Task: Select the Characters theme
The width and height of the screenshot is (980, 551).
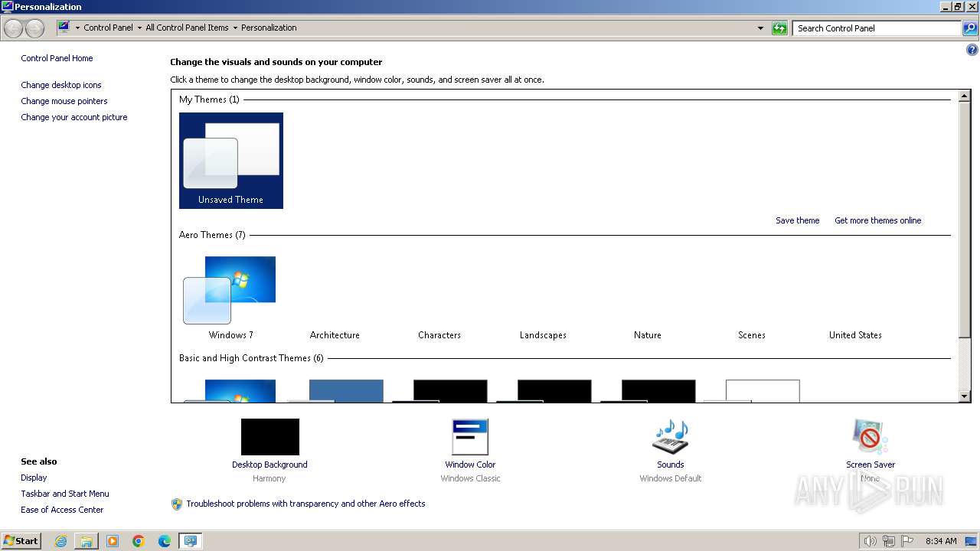Action: [x=439, y=298]
